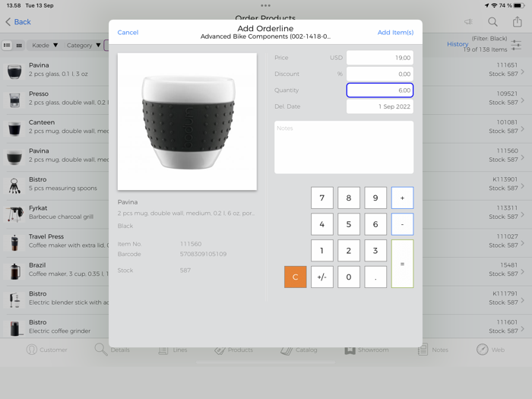Open the Del. Date field

coord(380,106)
